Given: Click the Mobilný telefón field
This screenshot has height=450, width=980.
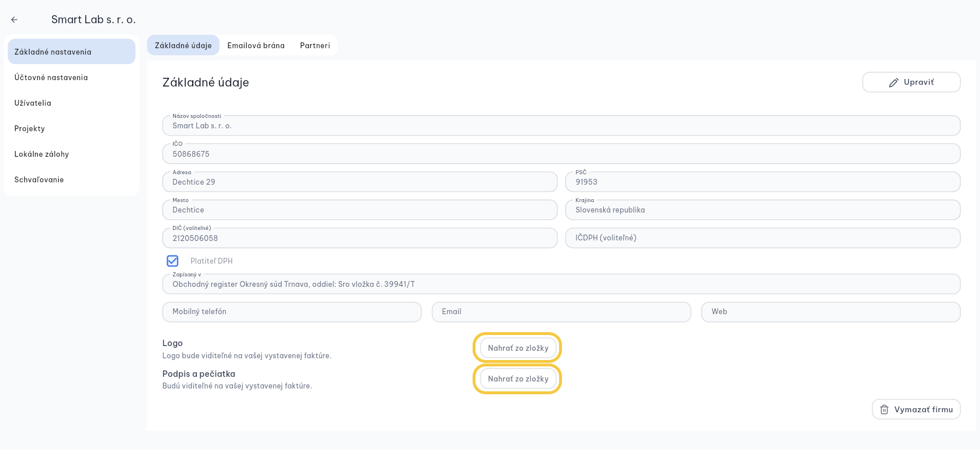Looking at the screenshot, I should click(292, 312).
